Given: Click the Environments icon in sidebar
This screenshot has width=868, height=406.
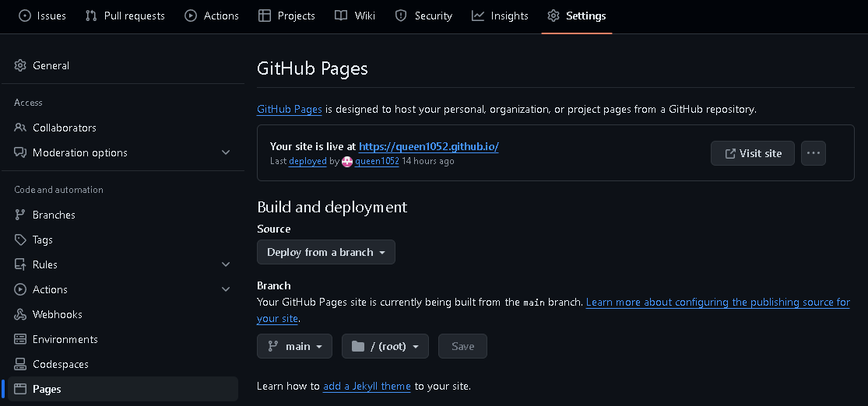Looking at the screenshot, I should click(20, 339).
